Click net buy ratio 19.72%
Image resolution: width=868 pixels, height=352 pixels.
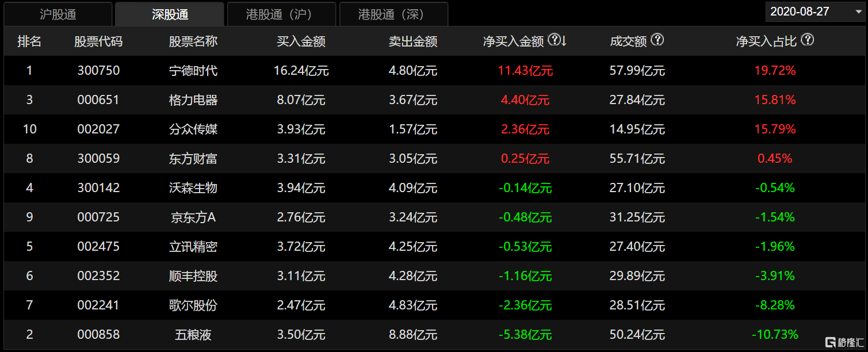click(x=775, y=71)
